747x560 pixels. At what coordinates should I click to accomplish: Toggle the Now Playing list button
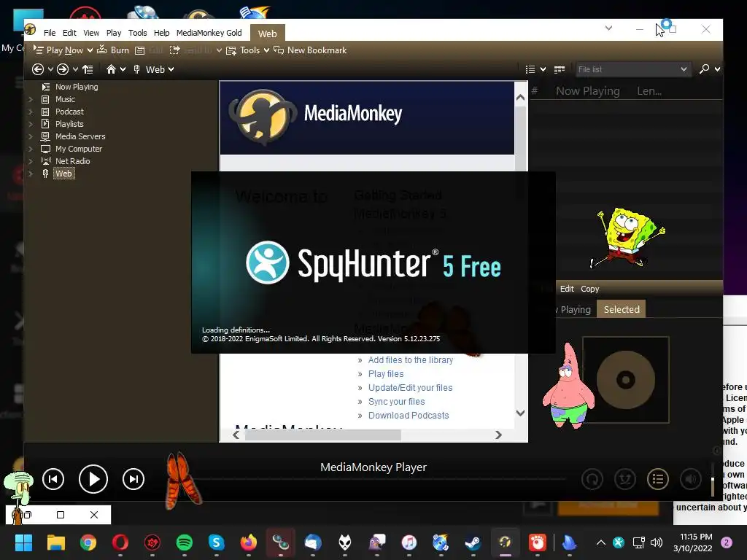coord(658,479)
